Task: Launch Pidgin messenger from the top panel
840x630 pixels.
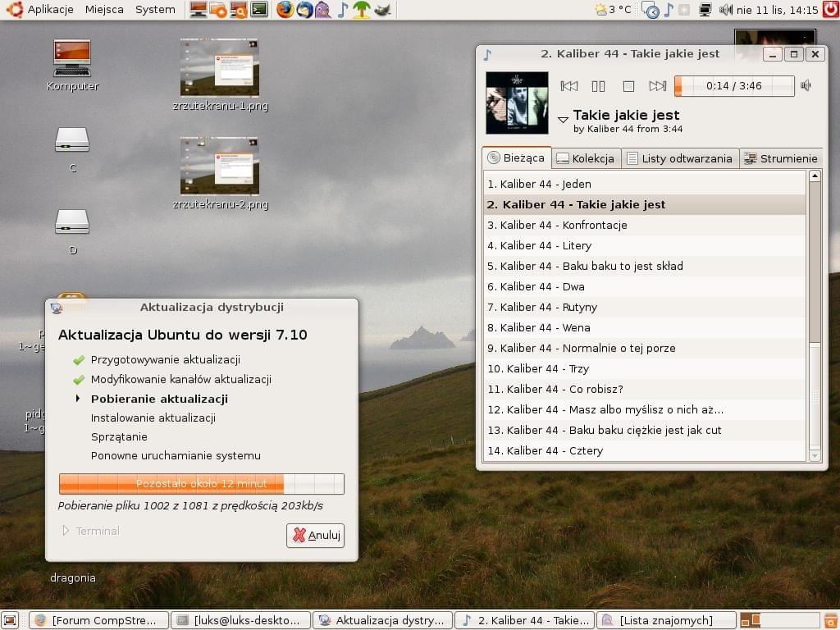Action: click(x=322, y=10)
